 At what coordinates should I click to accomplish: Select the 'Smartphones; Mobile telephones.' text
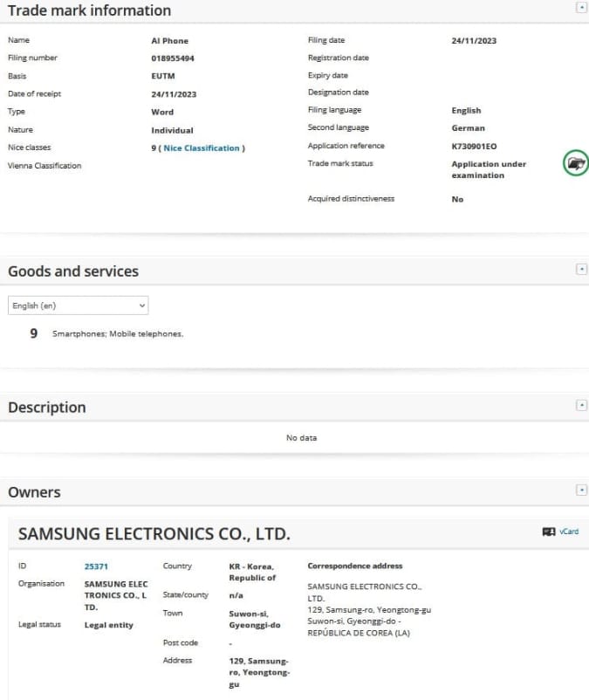118,333
